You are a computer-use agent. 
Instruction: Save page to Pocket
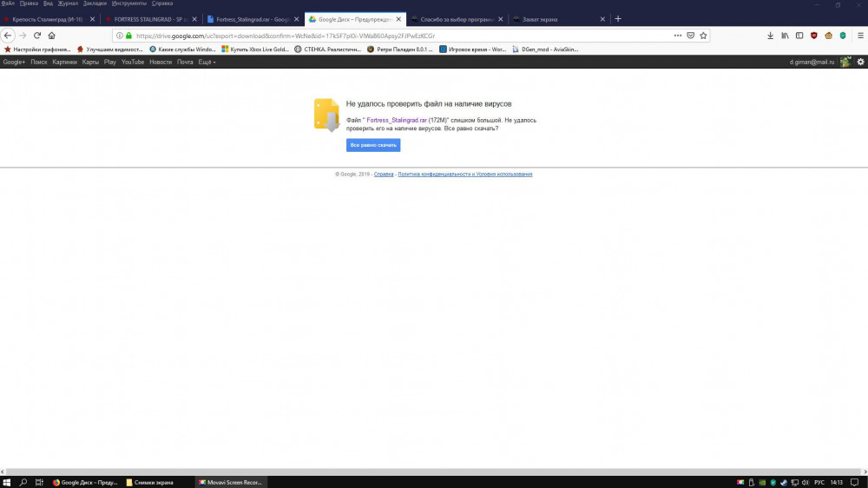tap(690, 36)
